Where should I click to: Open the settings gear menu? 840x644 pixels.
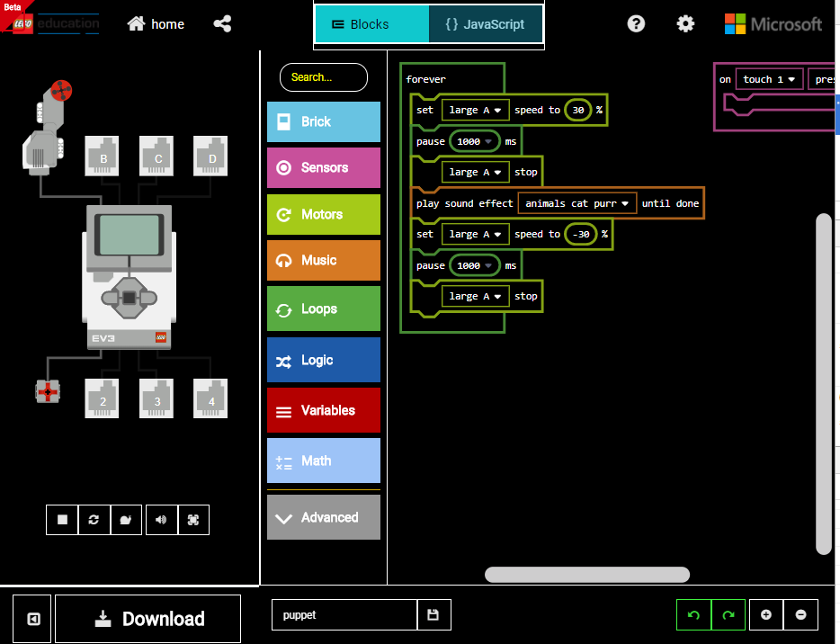[685, 23]
